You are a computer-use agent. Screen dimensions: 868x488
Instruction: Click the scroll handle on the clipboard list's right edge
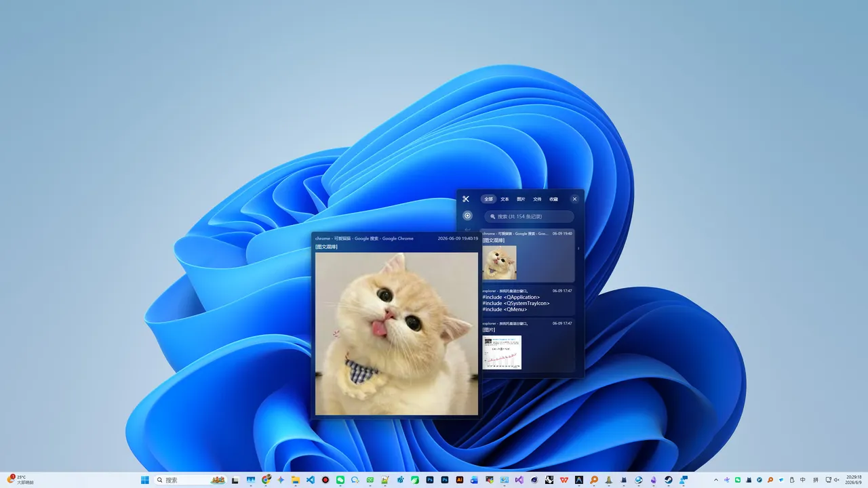(x=578, y=249)
